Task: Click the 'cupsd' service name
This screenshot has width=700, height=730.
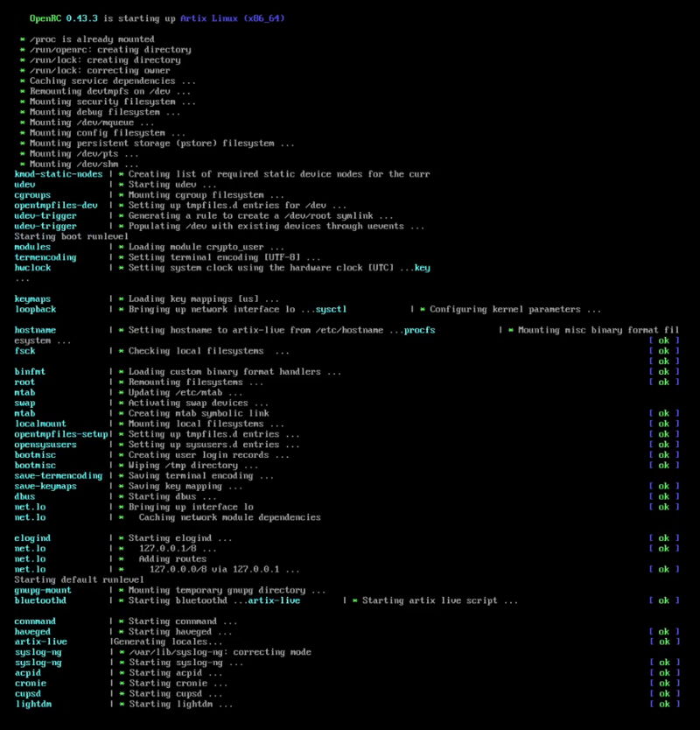Action: click(28, 694)
